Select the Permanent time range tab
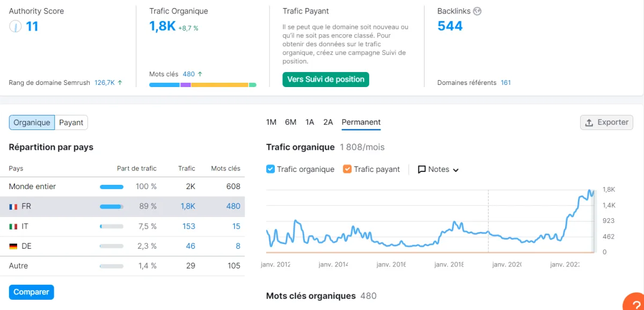 pyautogui.click(x=361, y=122)
